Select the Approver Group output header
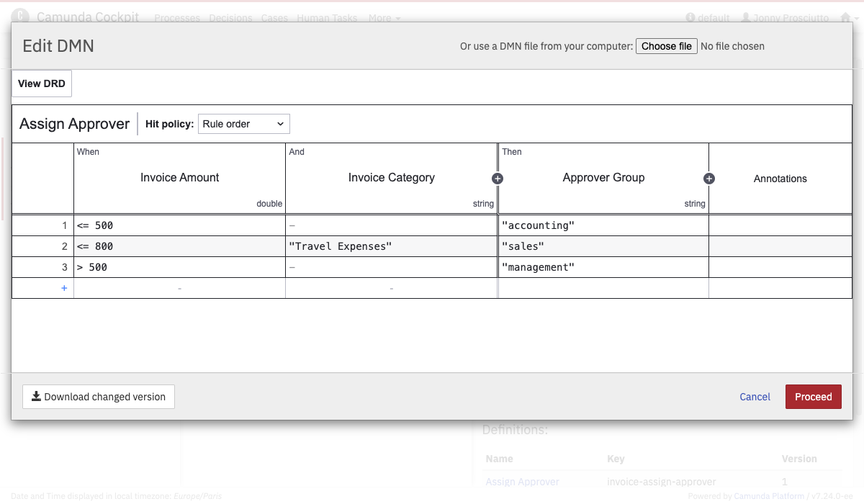864x504 pixels. point(603,178)
